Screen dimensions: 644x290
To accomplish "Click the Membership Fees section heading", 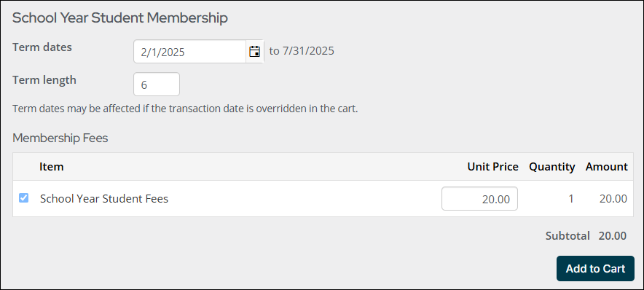I will click(x=60, y=138).
